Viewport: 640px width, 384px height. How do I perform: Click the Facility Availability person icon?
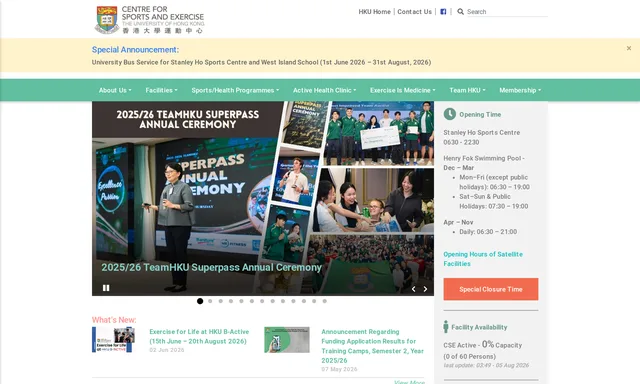coord(446,327)
